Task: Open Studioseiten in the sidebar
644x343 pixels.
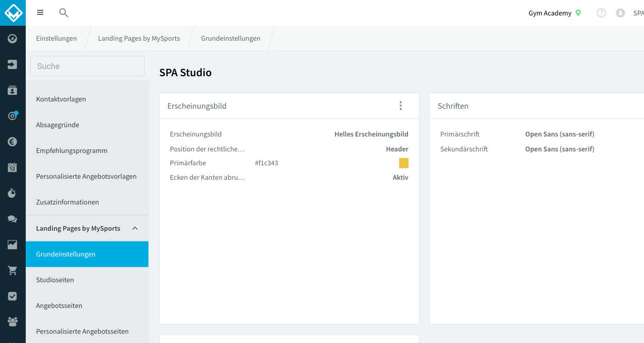Action: [87, 280]
